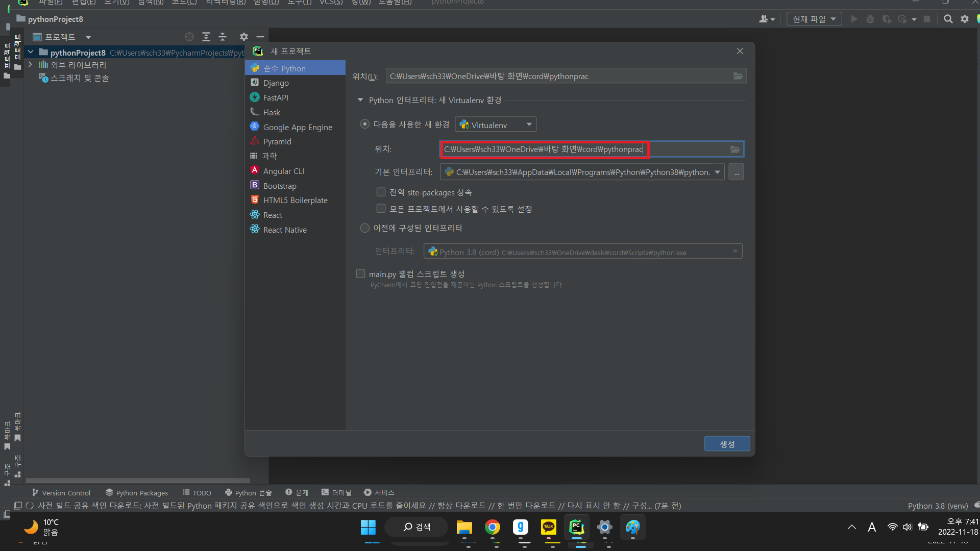The width and height of the screenshot is (980, 551).
Task: Open the user account icon menu
Action: point(767,19)
